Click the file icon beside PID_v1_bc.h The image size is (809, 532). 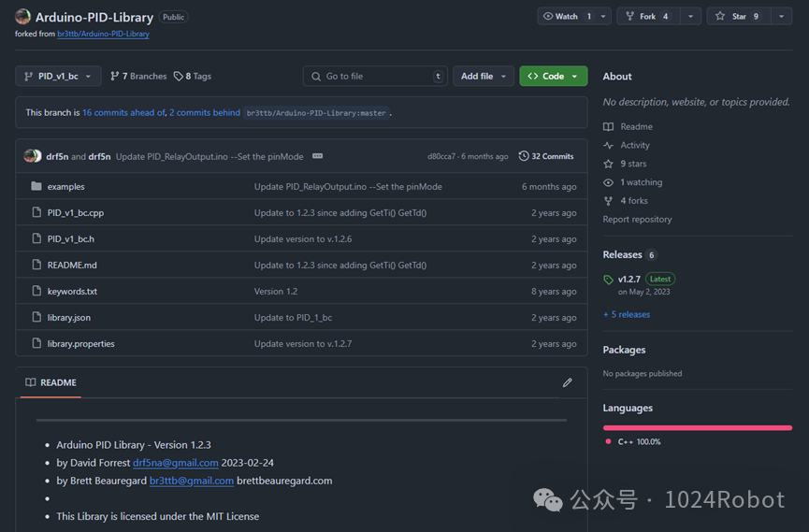tap(36, 238)
